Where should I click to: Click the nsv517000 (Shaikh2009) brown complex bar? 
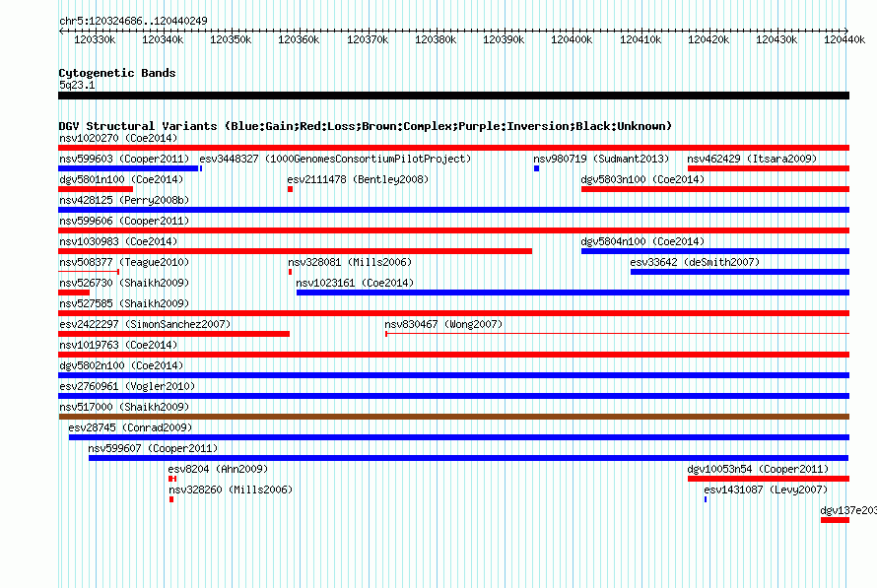[x=453, y=417]
